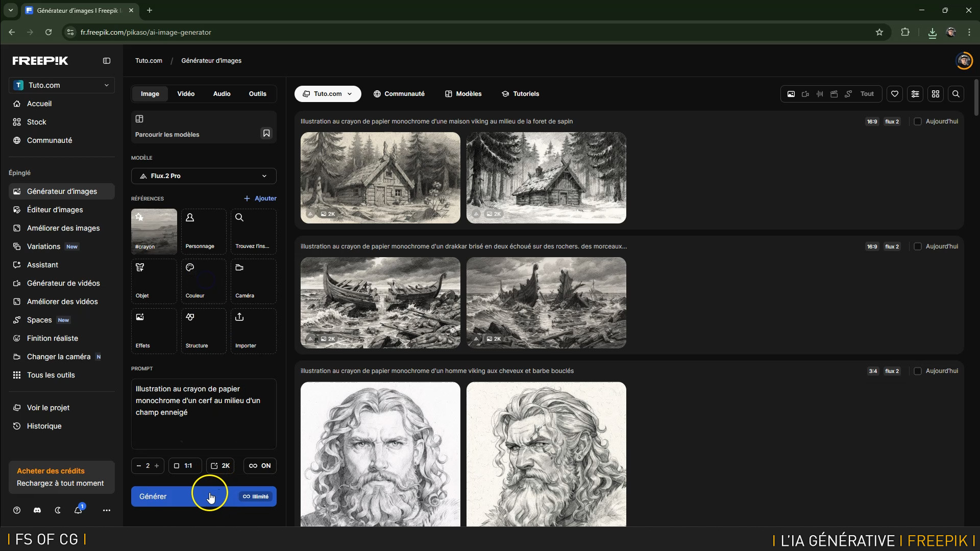The height and width of the screenshot is (551, 980).
Task: Toggle the unlimited ON mode switch
Action: coord(260,466)
